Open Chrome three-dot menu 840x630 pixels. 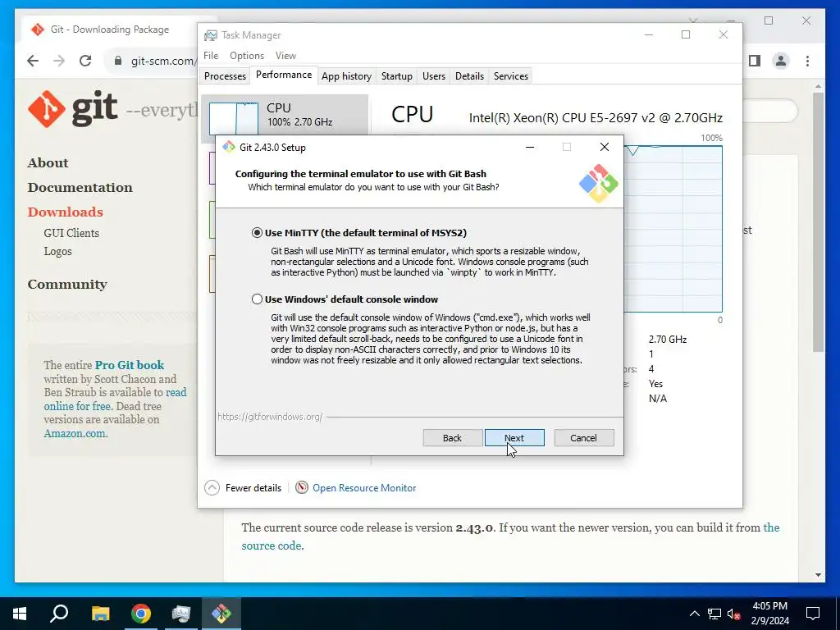807,61
